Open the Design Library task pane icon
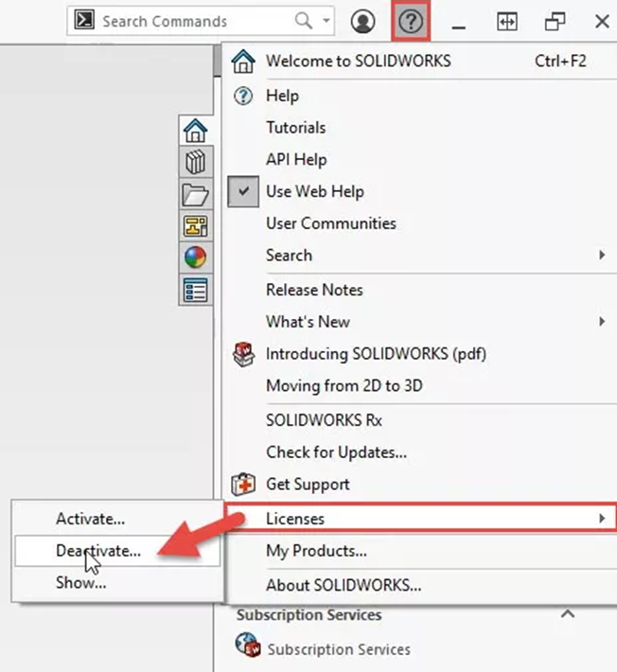 (x=195, y=162)
